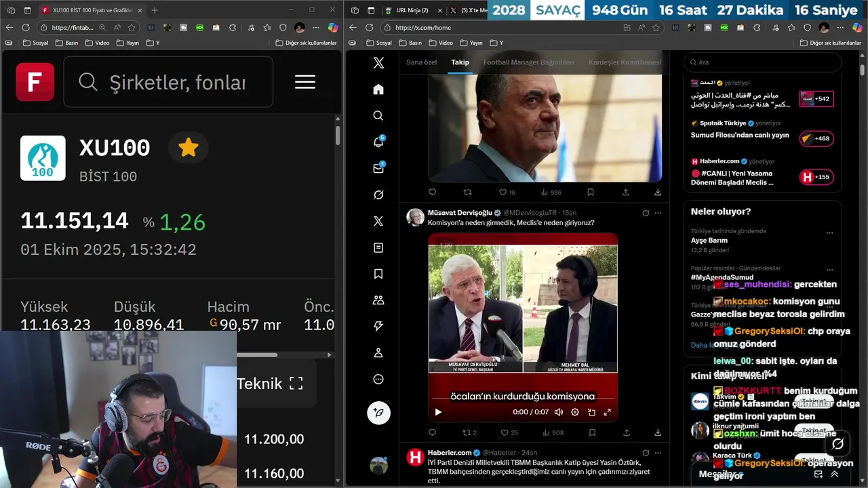Open the account avatar at sidebar bottom
Viewport: 868px width, 488px height.
378,465
